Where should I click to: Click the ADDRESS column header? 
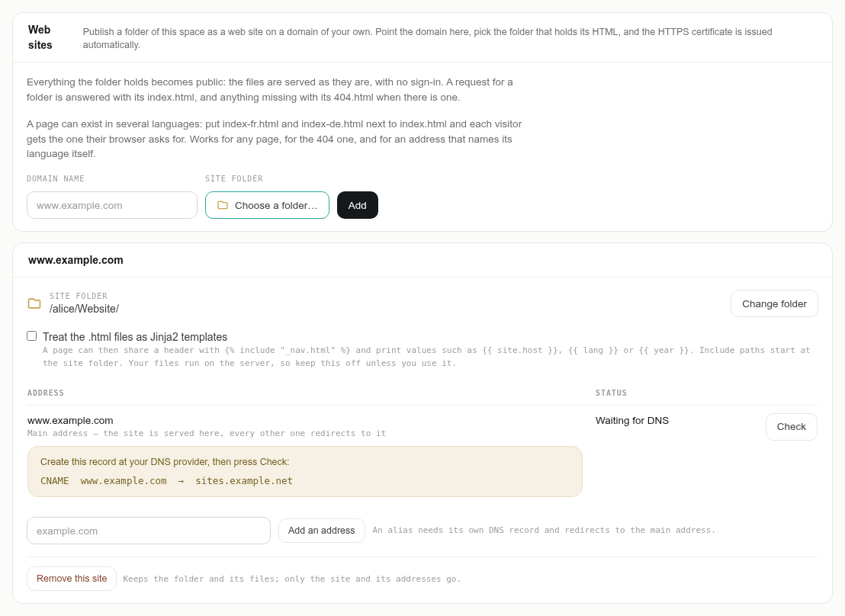tap(45, 393)
